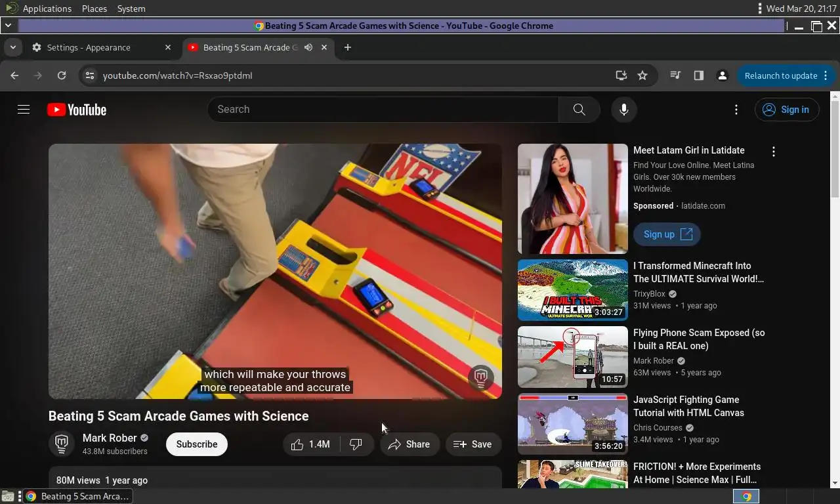Bookmark this page with the star
840x504 pixels.
point(642,75)
